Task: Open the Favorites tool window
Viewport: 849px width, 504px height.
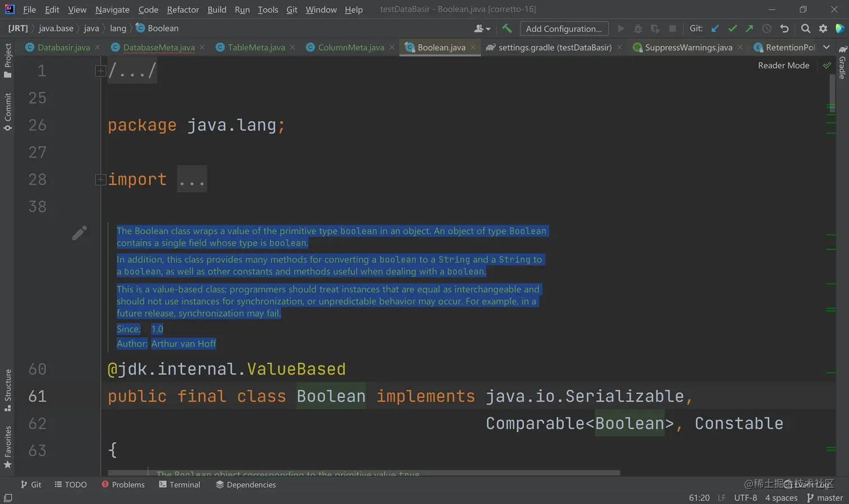Action: [8, 447]
